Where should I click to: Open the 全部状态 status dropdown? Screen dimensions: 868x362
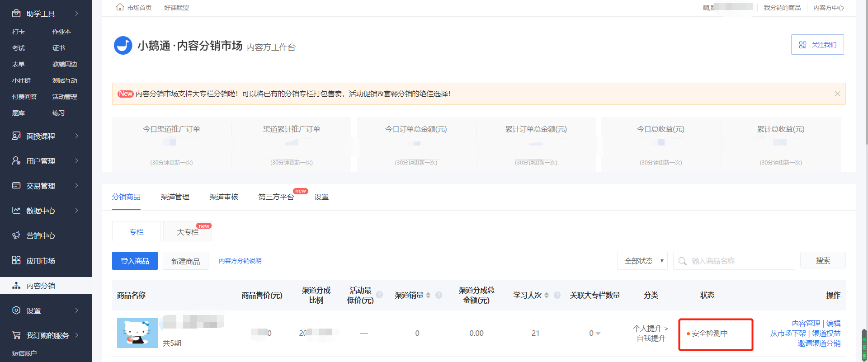tap(642, 261)
